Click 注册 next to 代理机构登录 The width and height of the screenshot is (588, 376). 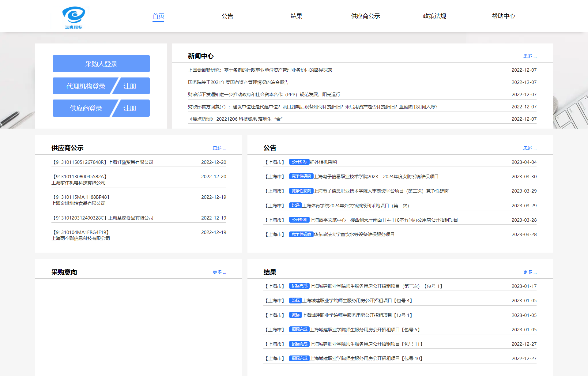130,86
